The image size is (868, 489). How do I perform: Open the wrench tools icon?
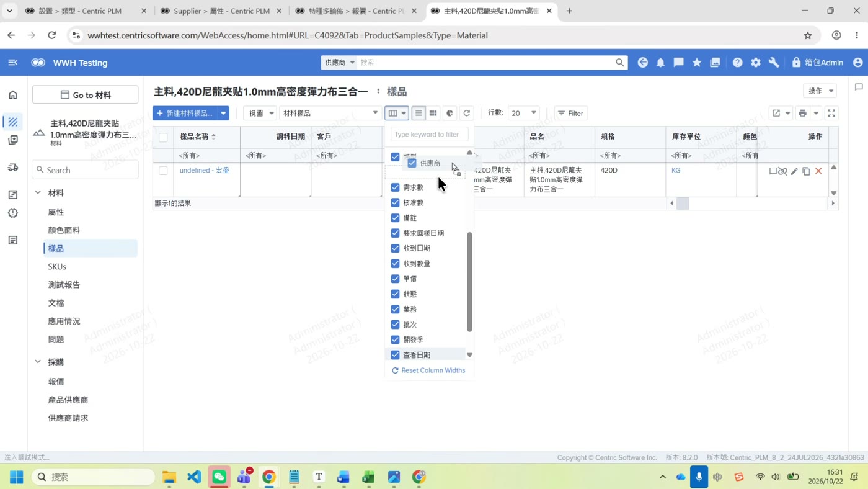click(774, 63)
